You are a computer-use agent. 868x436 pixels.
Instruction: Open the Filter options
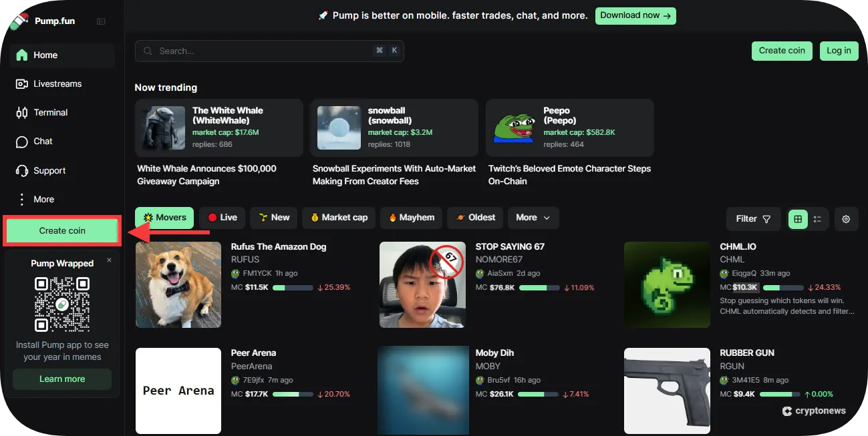[x=752, y=219]
